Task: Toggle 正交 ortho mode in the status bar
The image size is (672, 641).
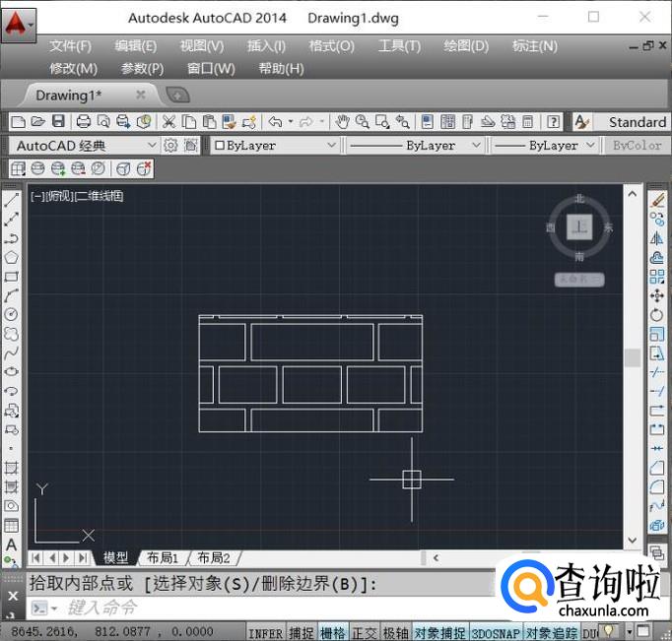Action: [x=365, y=632]
